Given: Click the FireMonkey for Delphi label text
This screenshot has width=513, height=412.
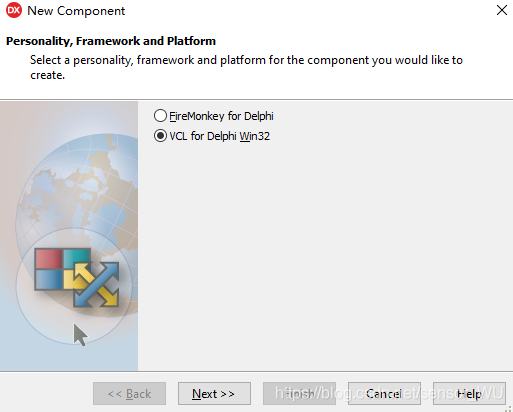Looking at the screenshot, I should pyautogui.click(x=221, y=116).
